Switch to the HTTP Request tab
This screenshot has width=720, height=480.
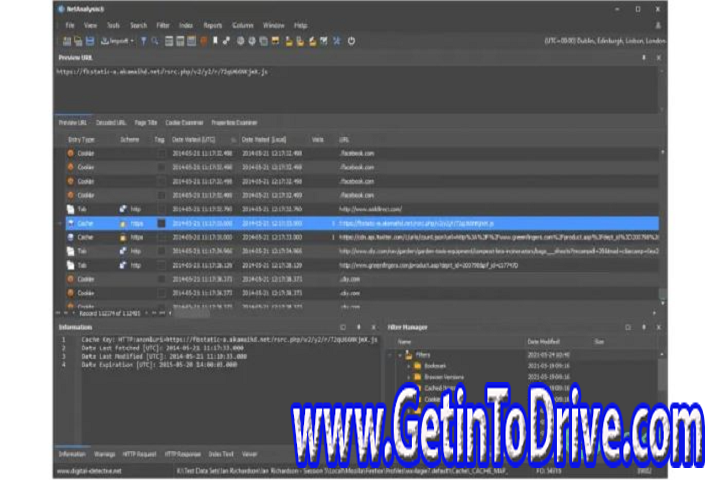coord(139,454)
